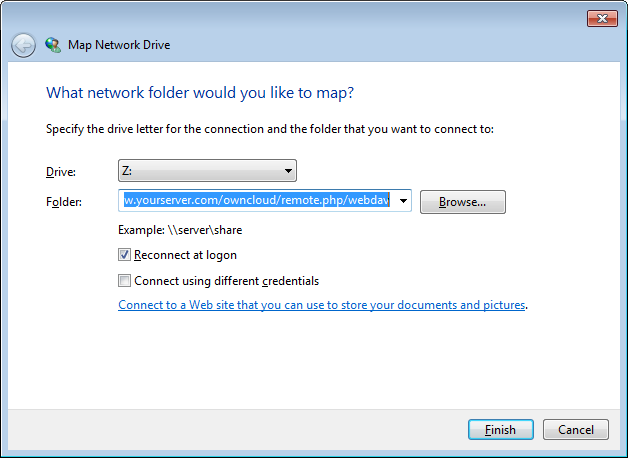Click the Cancel button
The image size is (628, 458).
576,430
